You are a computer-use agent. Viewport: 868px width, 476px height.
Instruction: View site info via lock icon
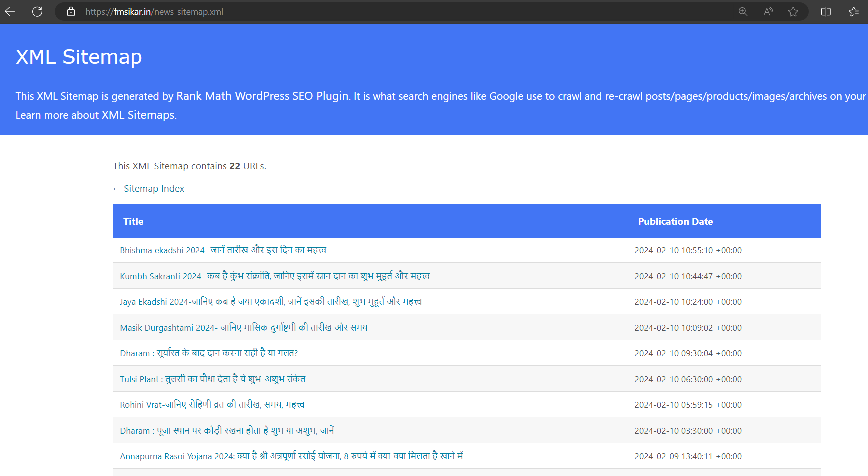point(71,11)
